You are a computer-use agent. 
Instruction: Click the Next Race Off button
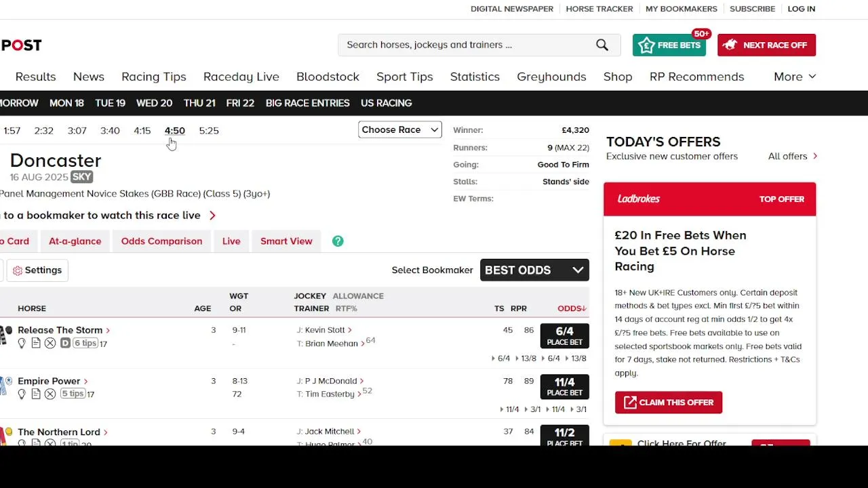pos(766,45)
